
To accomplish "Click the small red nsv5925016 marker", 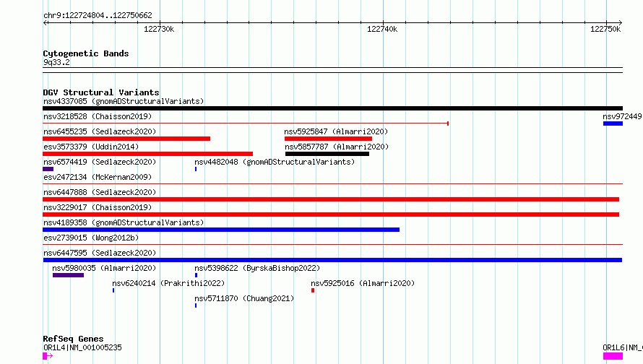I will click(x=313, y=290).
